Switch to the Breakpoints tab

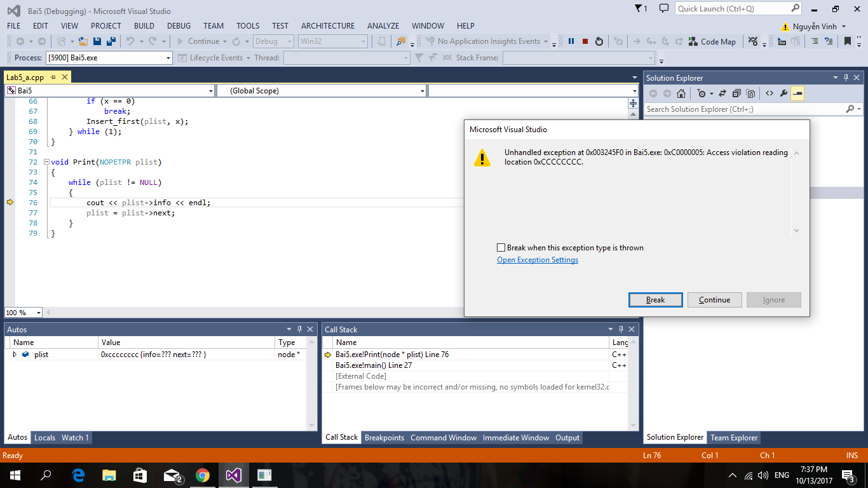click(x=384, y=438)
